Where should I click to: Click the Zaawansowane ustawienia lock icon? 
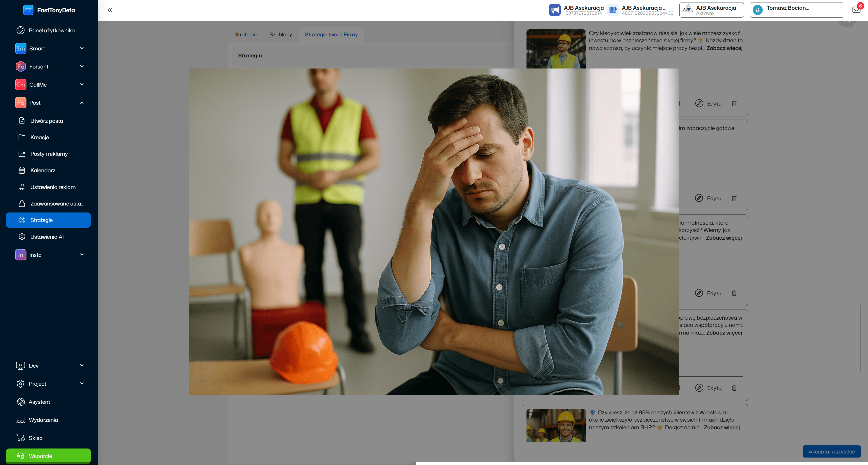coord(22,204)
